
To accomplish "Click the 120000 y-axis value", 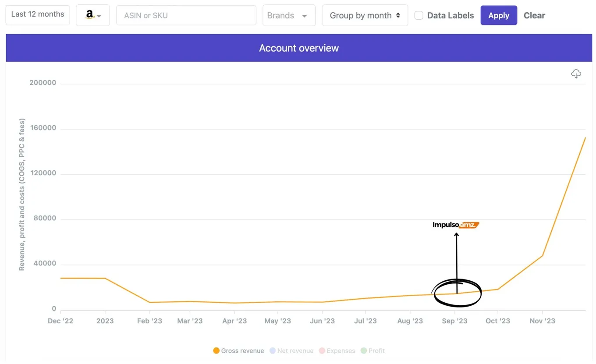I will pos(43,173).
